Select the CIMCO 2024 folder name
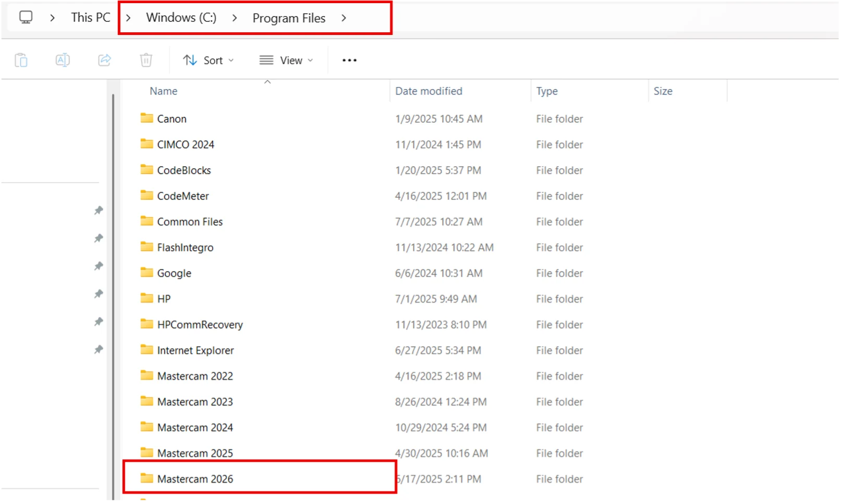841x504 pixels. coord(186,144)
